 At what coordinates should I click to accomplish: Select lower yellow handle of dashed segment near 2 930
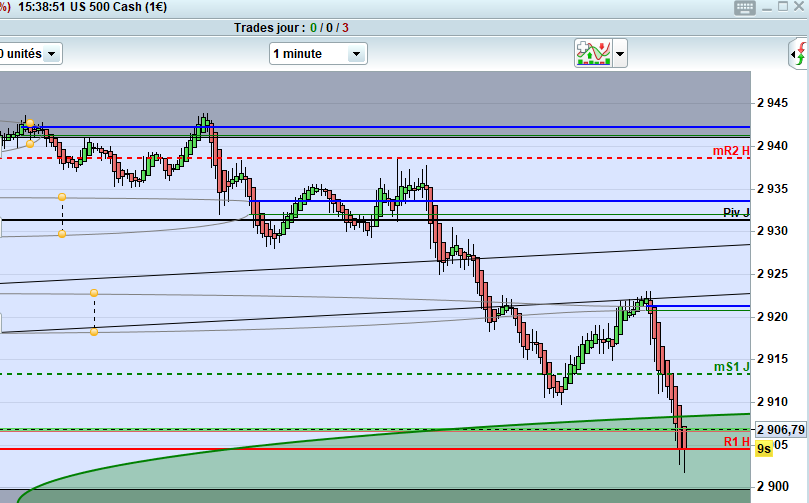pyautogui.click(x=62, y=234)
